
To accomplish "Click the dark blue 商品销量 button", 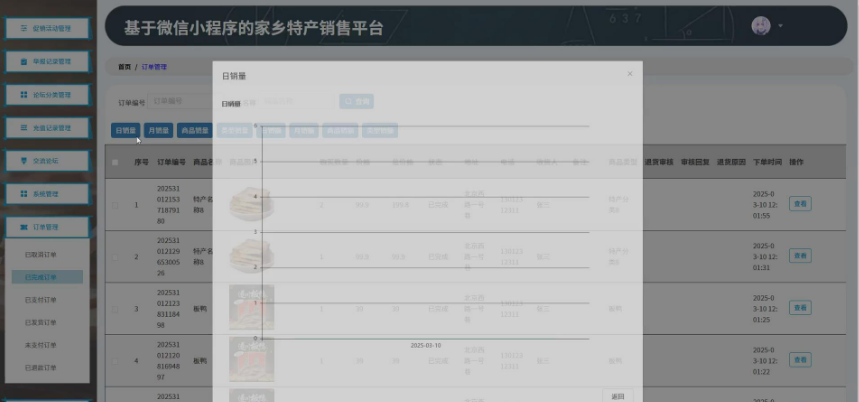I will click(194, 130).
